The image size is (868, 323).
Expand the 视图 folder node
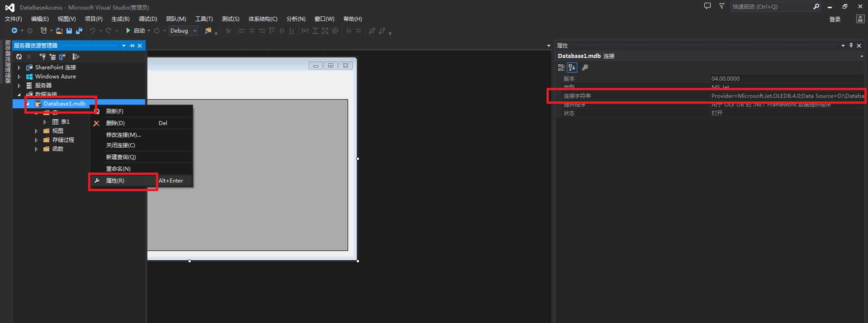pos(36,131)
